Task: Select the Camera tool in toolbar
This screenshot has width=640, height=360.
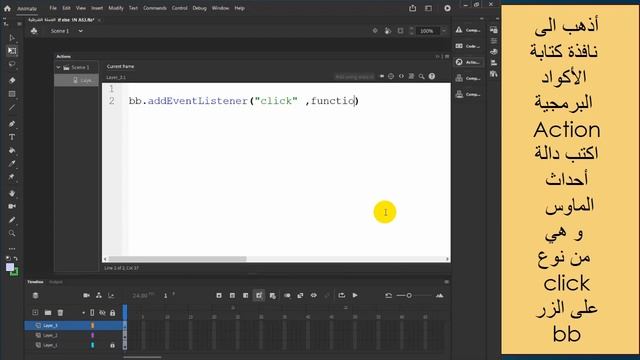Action: coord(12,206)
